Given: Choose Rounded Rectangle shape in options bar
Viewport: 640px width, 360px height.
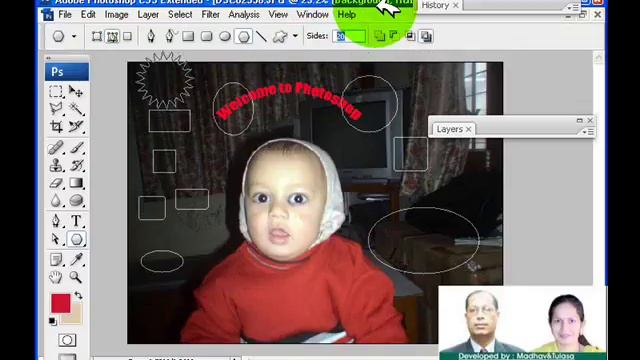Looking at the screenshot, I should (207, 36).
